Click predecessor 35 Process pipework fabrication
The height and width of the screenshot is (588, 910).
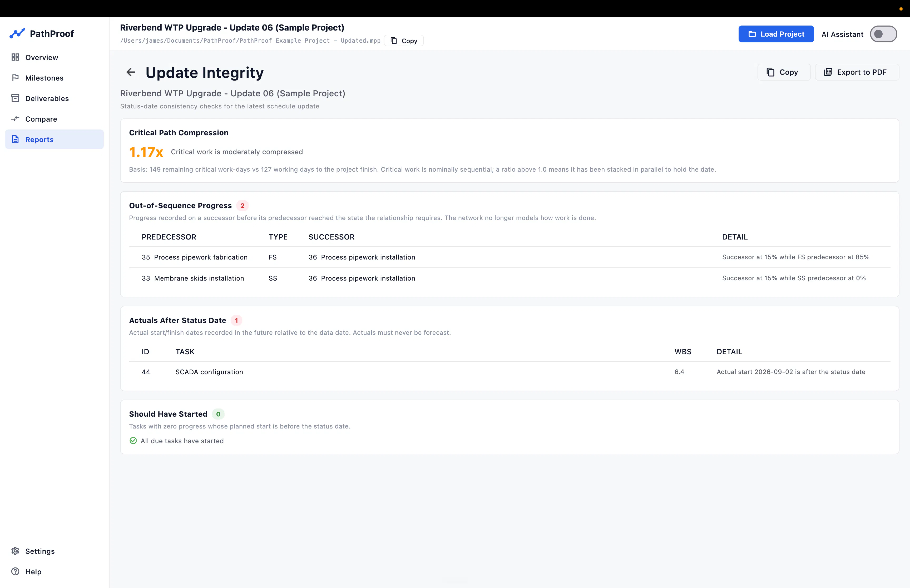click(194, 257)
